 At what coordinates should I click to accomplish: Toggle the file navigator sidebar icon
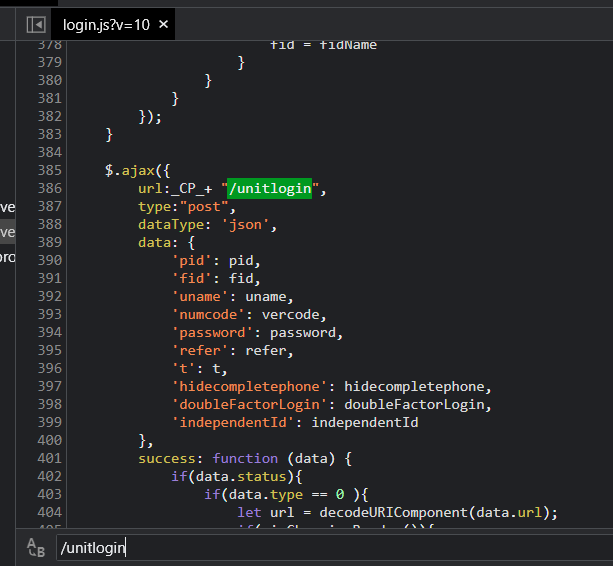pyautogui.click(x=36, y=25)
